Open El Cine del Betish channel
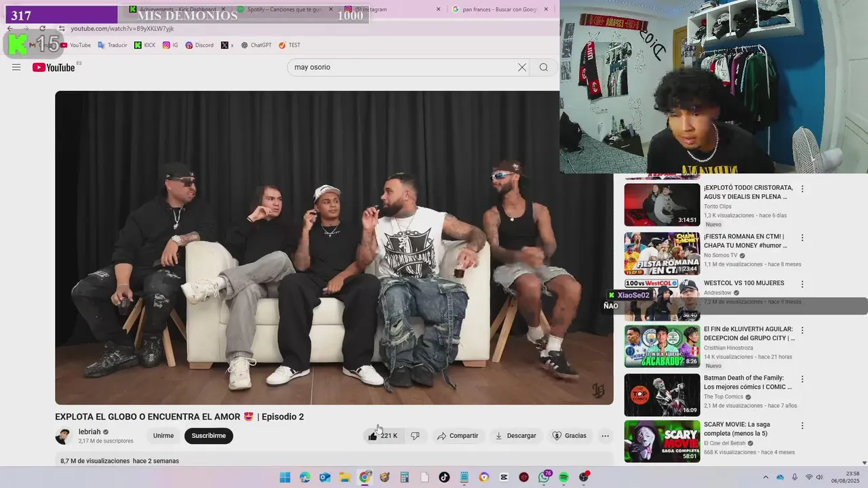Image resolution: width=868 pixels, height=488 pixels. tap(726, 443)
